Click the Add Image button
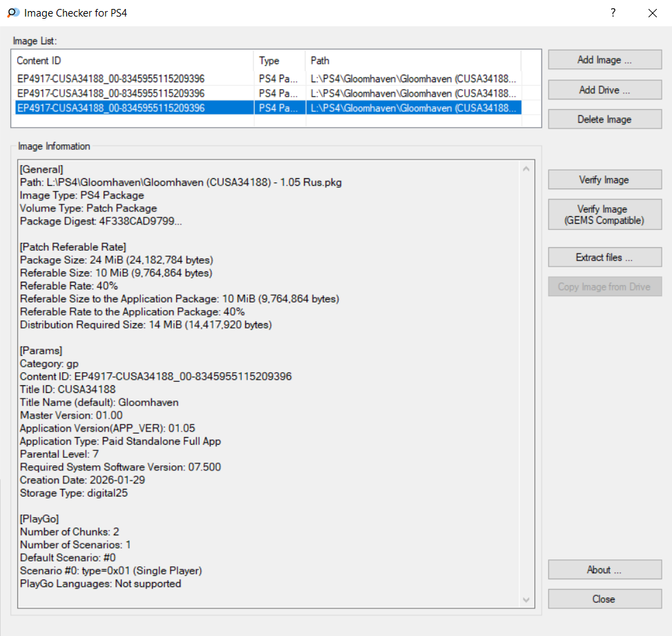672x636 pixels. (604, 60)
